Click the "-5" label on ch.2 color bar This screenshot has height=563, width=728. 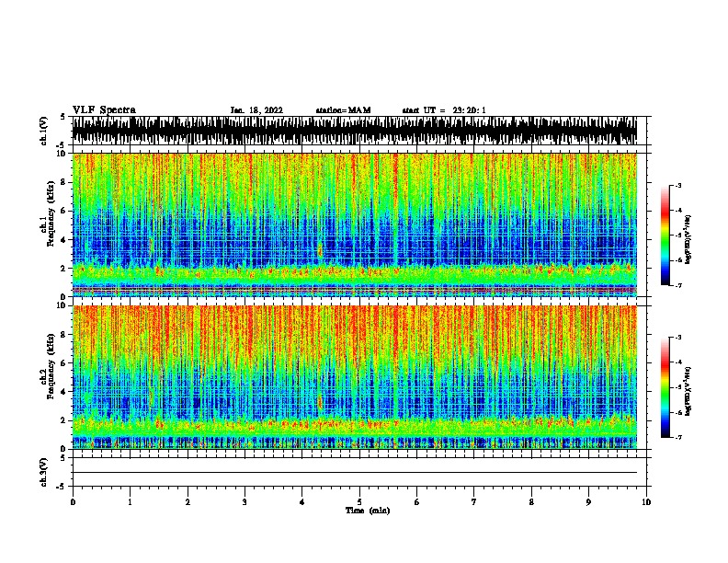pyautogui.click(x=677, y=387)
